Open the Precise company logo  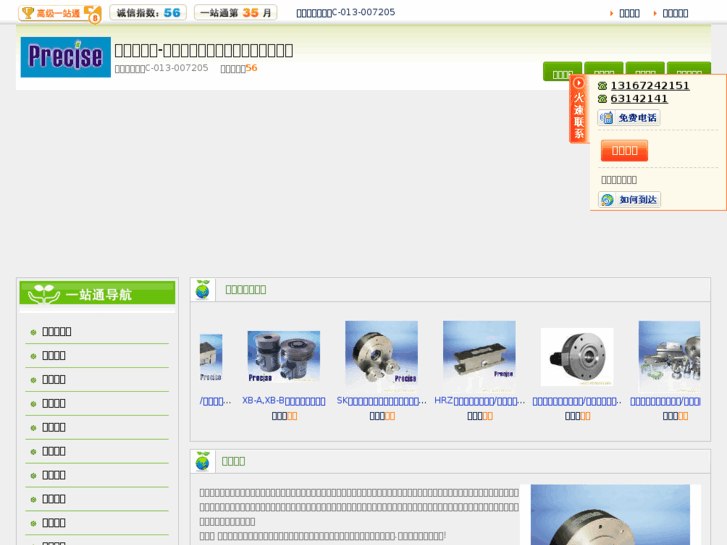[65, 57]
